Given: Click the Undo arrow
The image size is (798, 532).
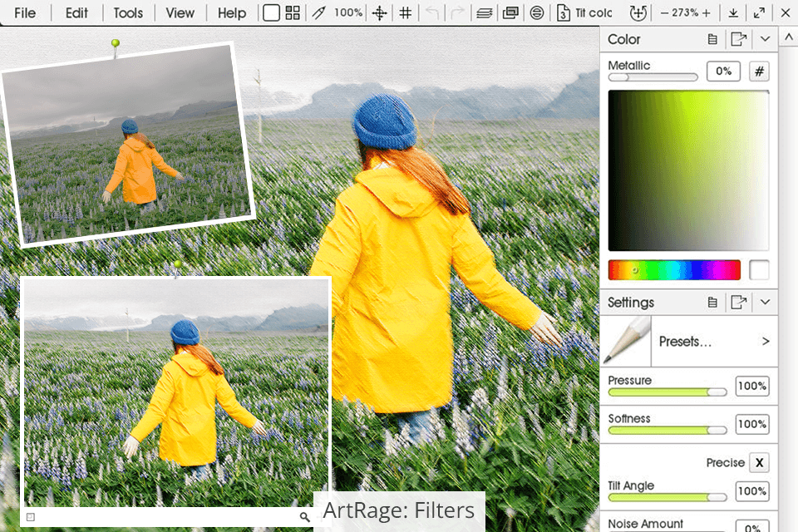Looking at the screenshot, I should (431, 12).
